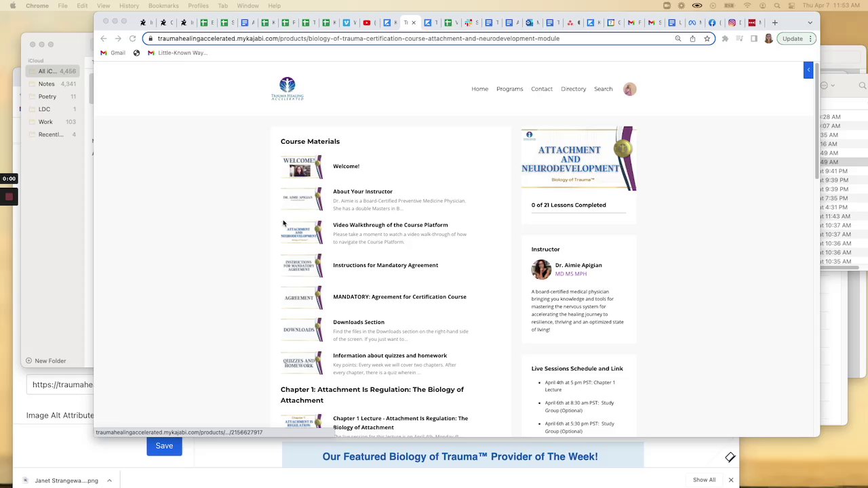Reload the page with Chrome's refresh button
The image size is (868, 488).
(133, 39)
